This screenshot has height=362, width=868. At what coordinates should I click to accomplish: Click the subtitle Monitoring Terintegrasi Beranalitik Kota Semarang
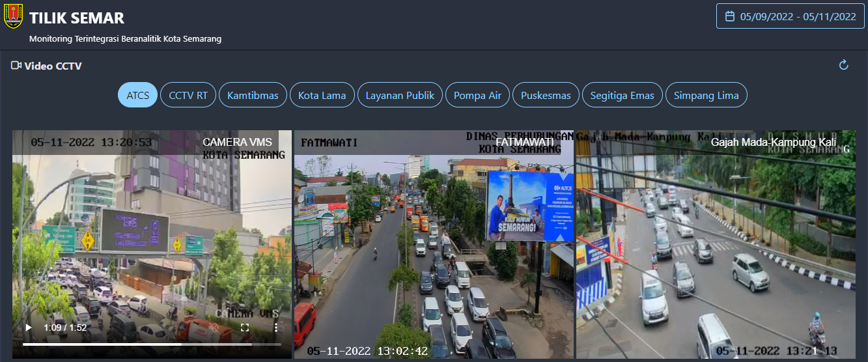tap(125, 38)
